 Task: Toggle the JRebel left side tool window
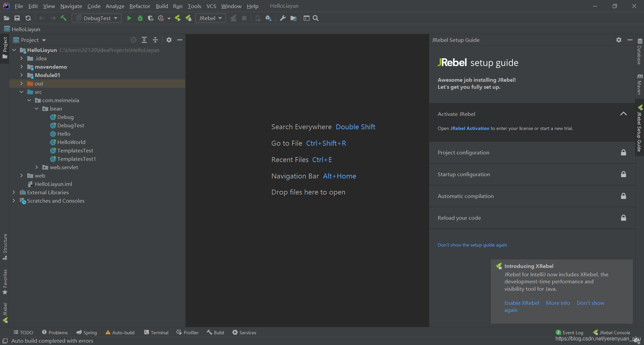5,313
